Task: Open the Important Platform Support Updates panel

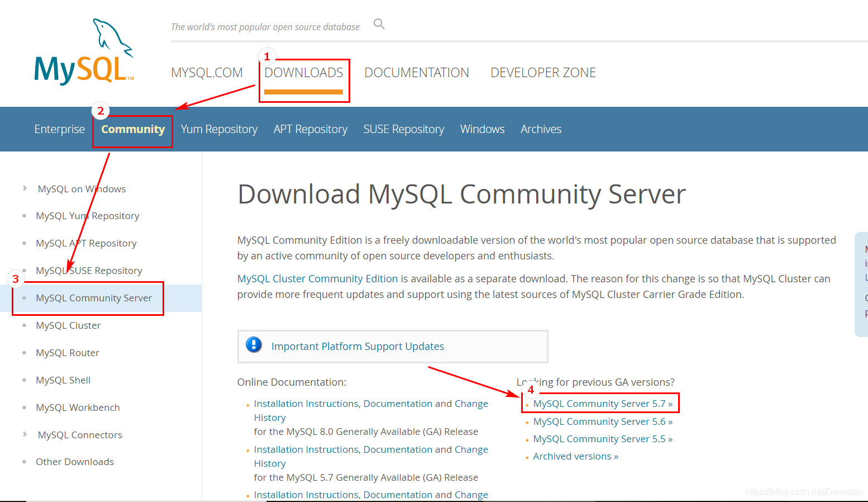Action: point(357,346)
